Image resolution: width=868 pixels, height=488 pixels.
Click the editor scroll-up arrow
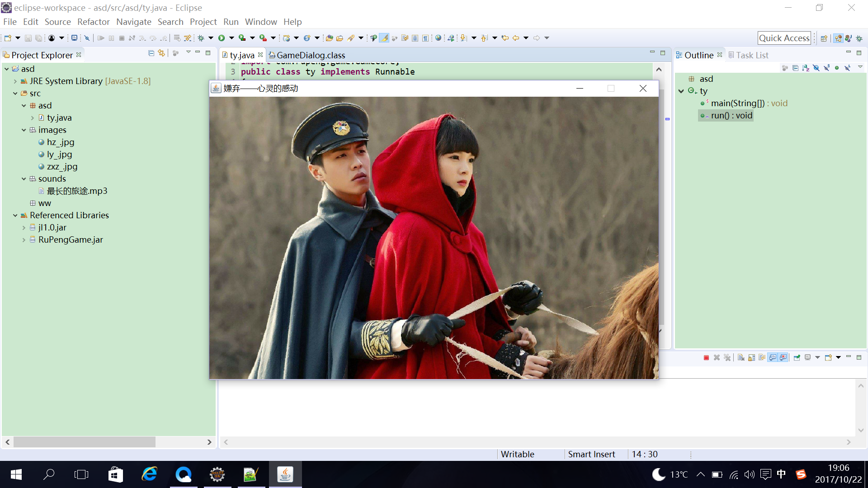pyautogui.click(x=659, y=70)
